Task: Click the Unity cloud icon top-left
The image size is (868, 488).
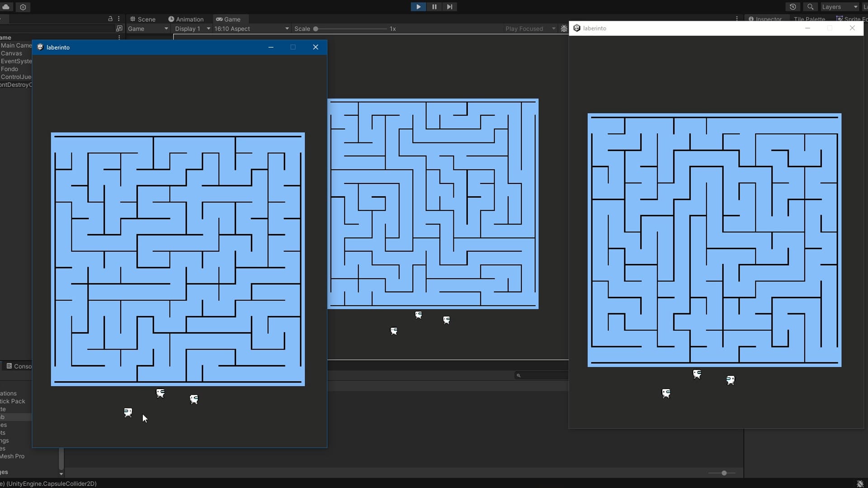Action: coord(5,7)
